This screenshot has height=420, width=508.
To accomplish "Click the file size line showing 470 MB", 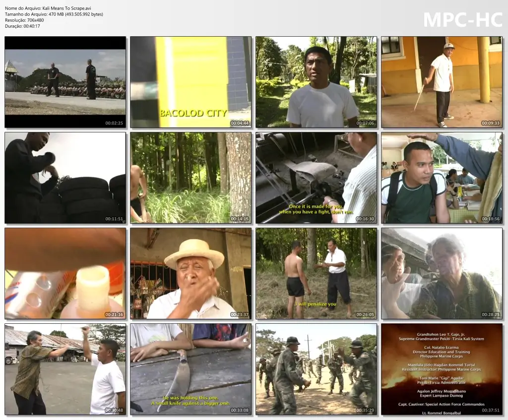I will click(54, 14).
